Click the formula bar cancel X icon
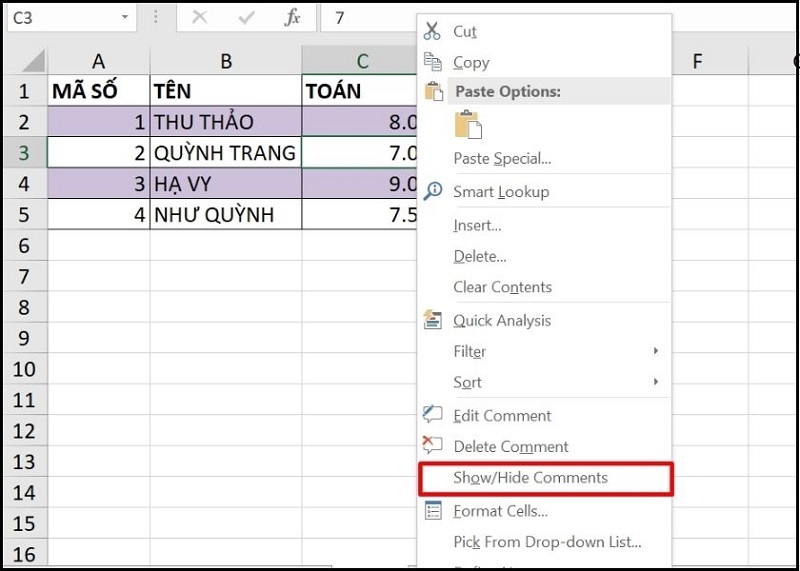800x571 pixels. tap(200, 17)
